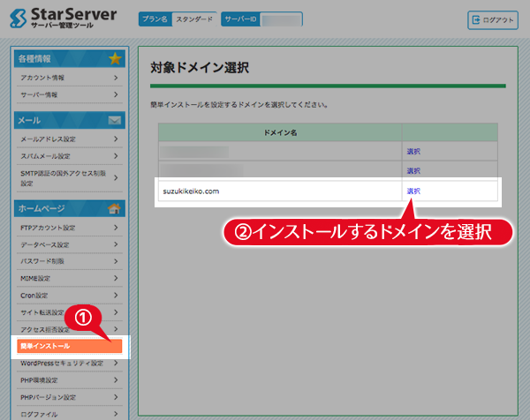Click the 対象ドメイン選択 heading
Screen dimensions: 530x420
(x=200, y=68)
